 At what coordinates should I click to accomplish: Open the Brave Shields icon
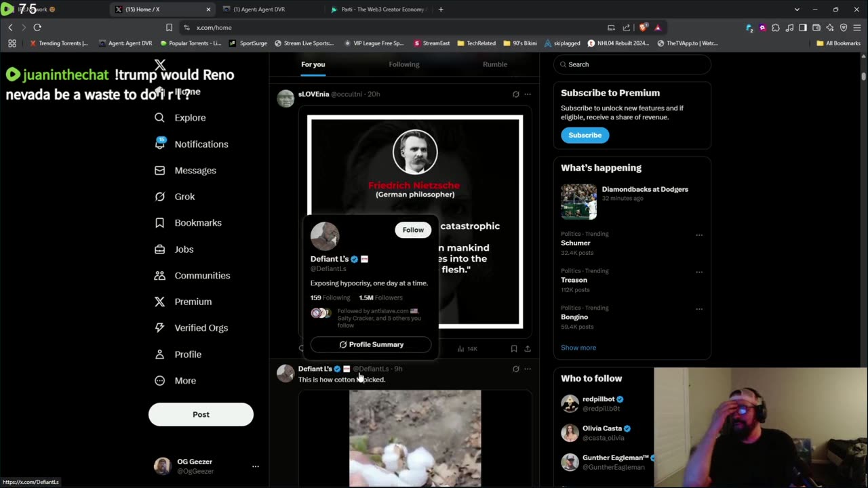(x=643, y=28)
